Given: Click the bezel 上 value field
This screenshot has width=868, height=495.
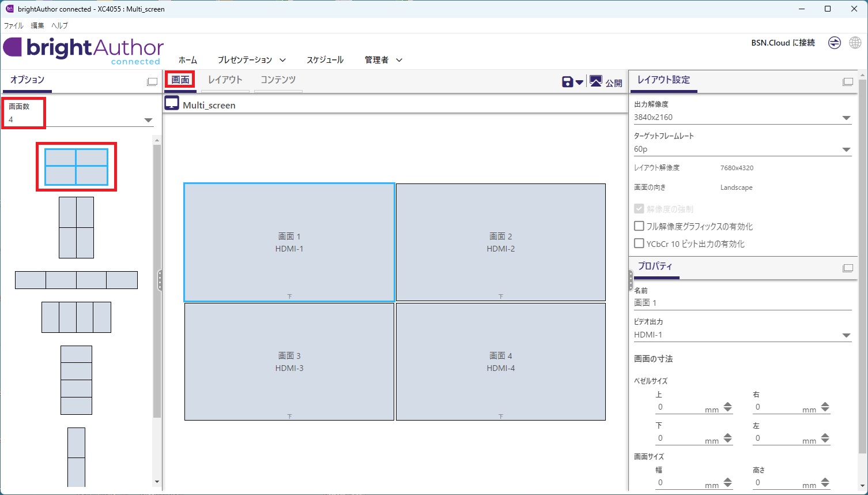Looking at the screenshot, I should (x=679, y=407).
